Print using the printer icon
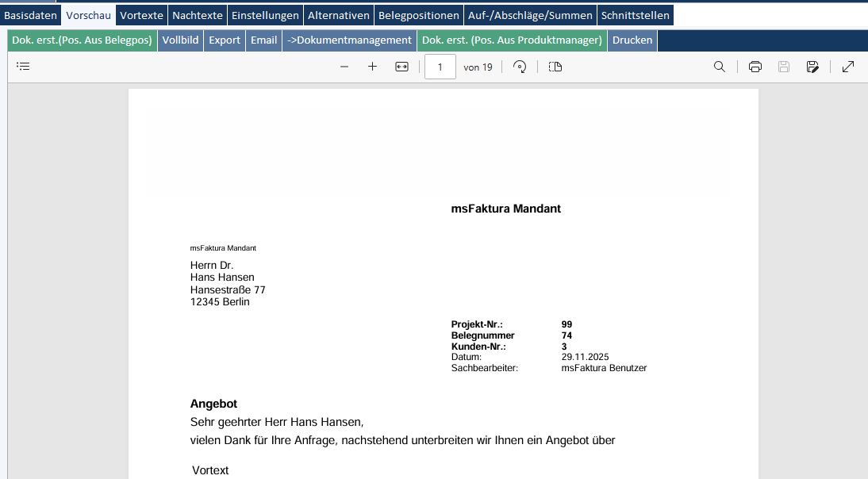Viewport: 868px width, 479px height. [x=755, y=67]
